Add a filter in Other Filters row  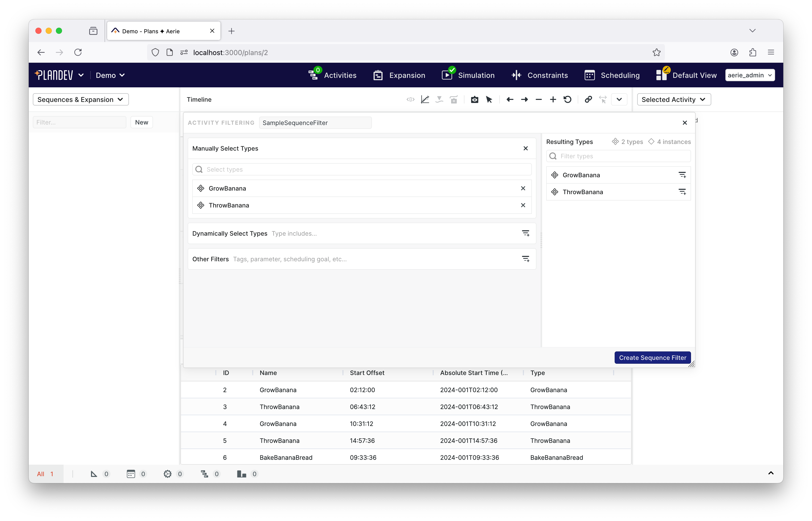[525, 259]
